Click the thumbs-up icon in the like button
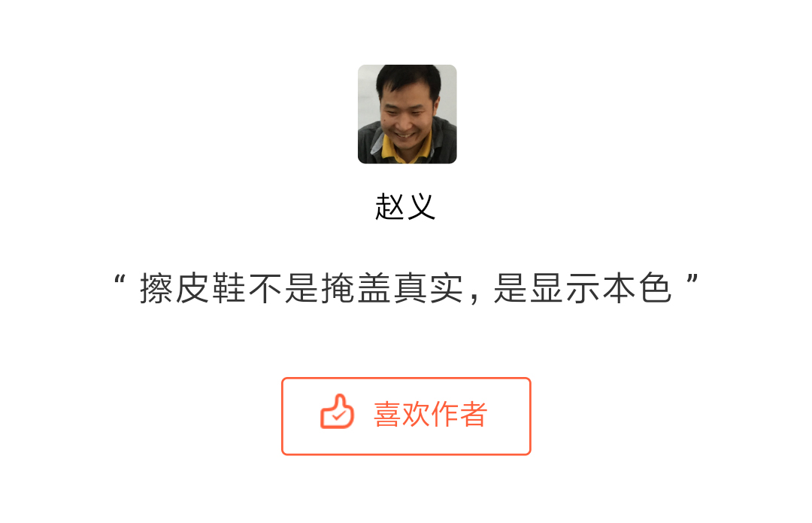The width and height of the screenshot is (812, 523). pos(337,412)
